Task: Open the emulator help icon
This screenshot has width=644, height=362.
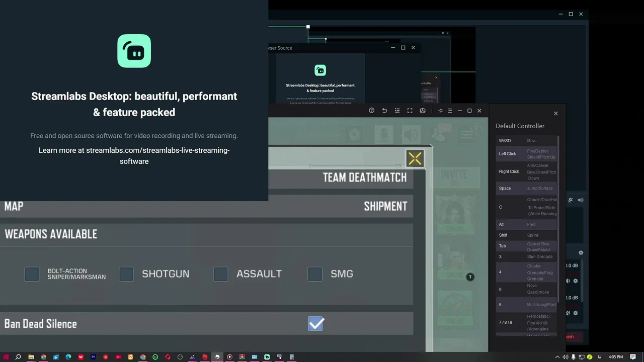Action: pos(371,111)
